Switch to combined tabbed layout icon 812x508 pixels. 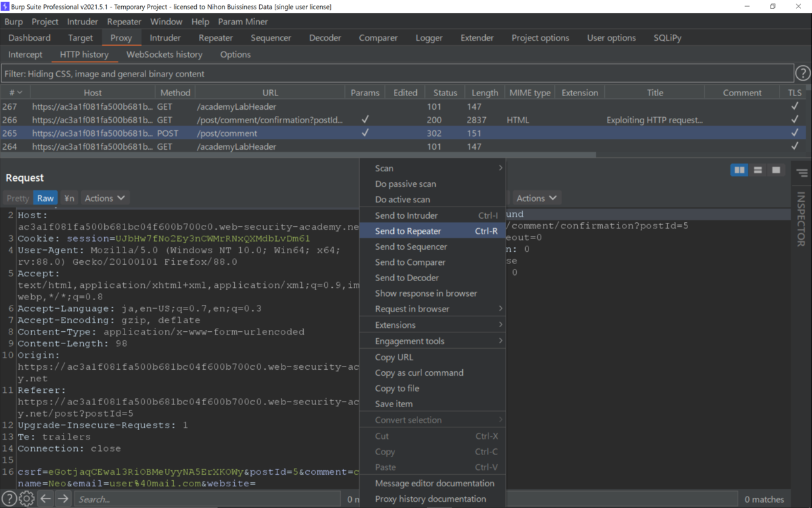pyautogui.click(x=776, y=170)
